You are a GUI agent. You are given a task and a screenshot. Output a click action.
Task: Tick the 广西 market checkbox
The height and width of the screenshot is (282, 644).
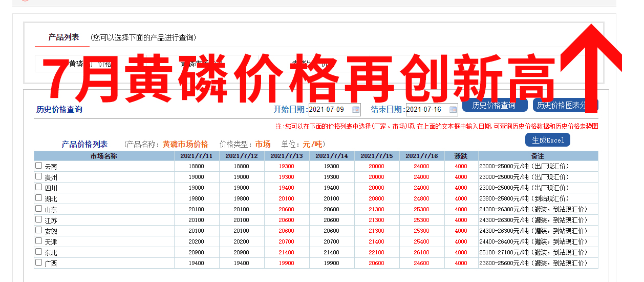pos(38,263)
